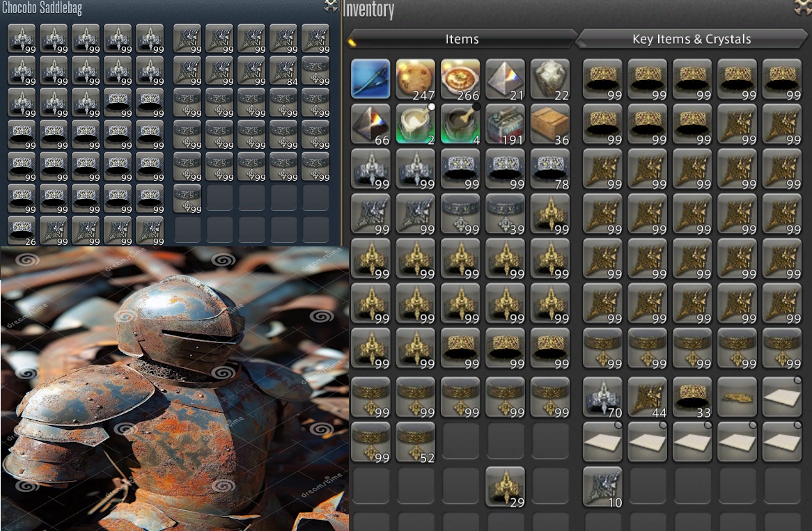
Task: Choose the wooden crate stack of 36
Action: [550, 124]
